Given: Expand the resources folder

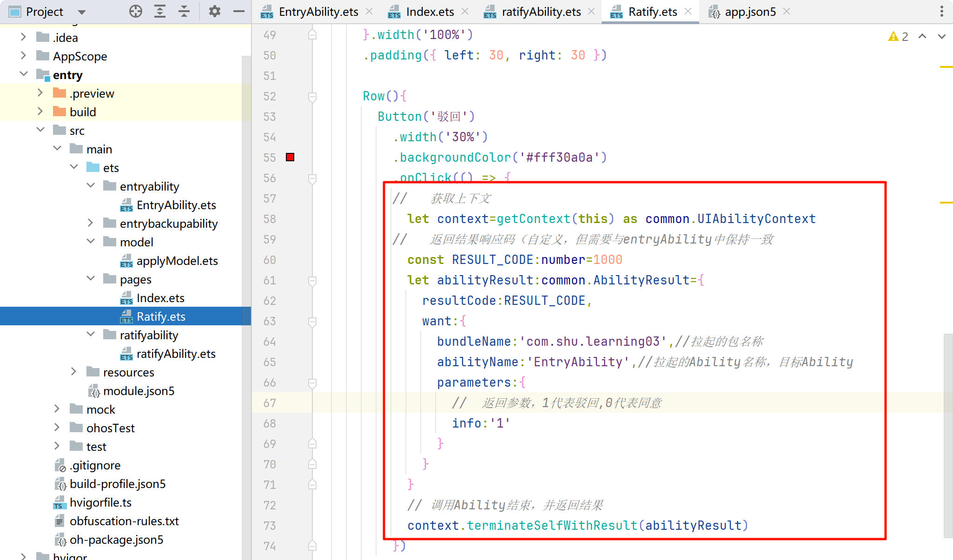Looking at the screenshot, I should point(74,372).
